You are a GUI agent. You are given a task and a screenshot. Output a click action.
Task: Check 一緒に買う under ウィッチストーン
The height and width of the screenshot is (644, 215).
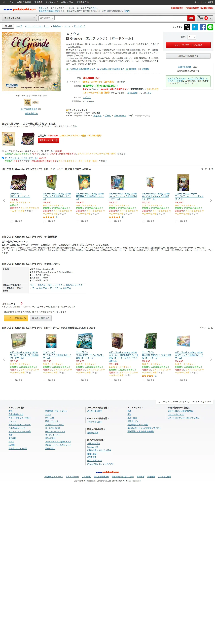(110, 221)
